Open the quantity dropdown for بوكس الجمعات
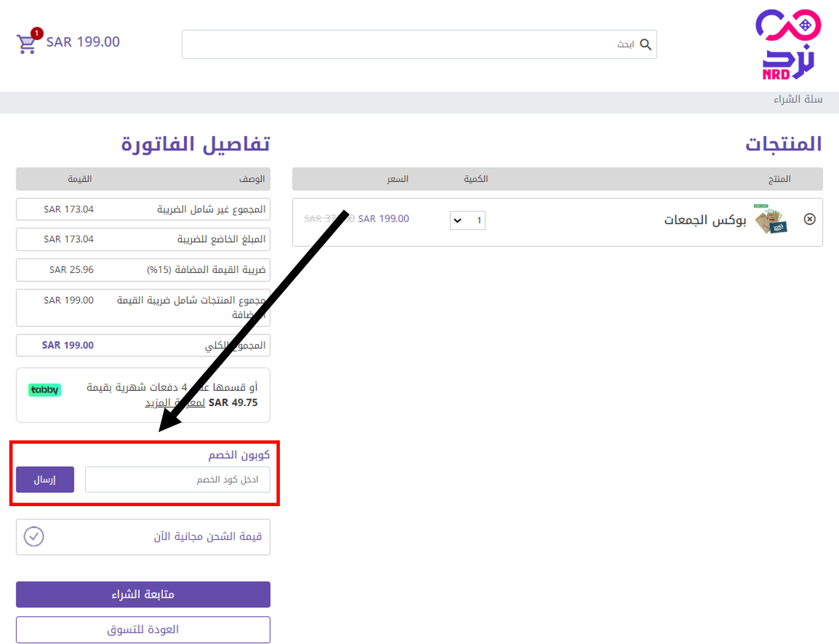The image size is (839, 644). click(467, 220)
